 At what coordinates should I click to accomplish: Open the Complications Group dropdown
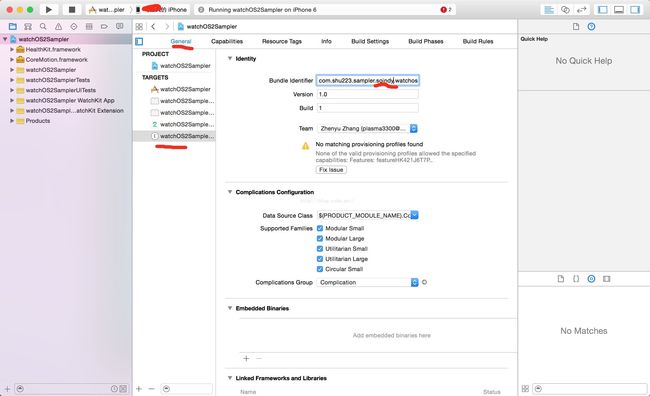click(x=367, y=282)
